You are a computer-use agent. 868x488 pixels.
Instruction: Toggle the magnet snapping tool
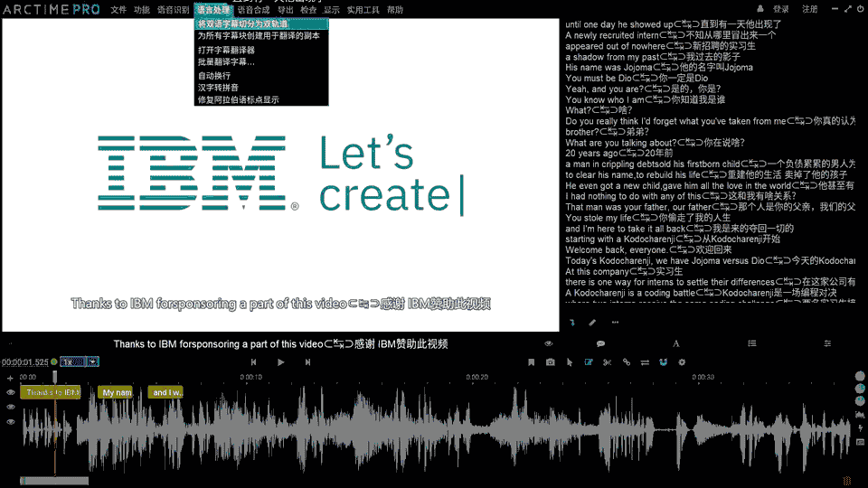663,362
